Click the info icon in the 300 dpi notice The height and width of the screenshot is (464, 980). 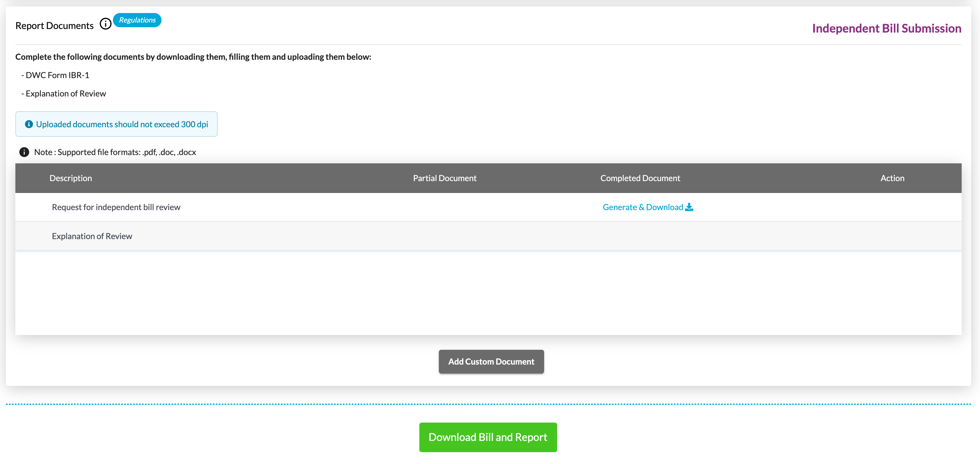pos(28,124)
